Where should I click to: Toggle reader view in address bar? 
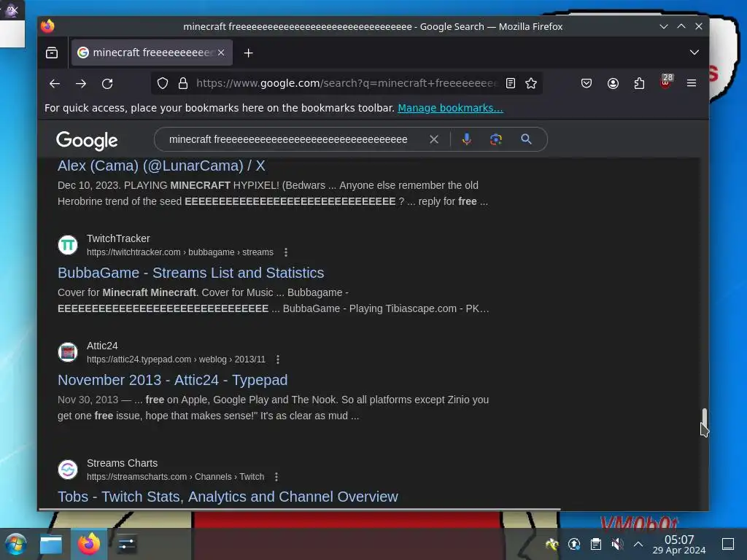click(x=510, y=83)
